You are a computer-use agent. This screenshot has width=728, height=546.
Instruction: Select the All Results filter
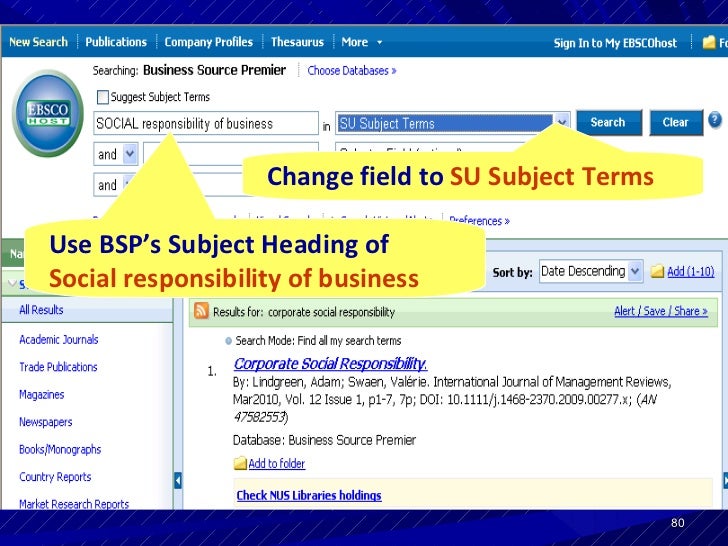(41, 310)
